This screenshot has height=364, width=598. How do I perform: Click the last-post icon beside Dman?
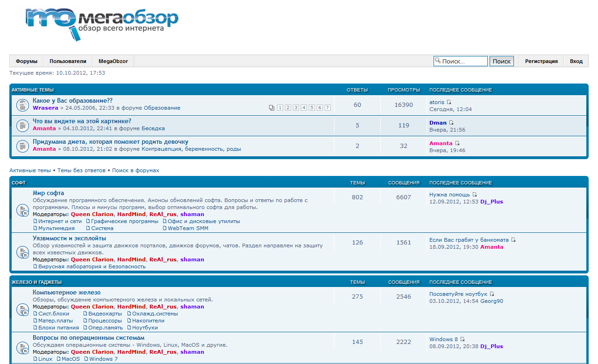click(x=451, y=123)
